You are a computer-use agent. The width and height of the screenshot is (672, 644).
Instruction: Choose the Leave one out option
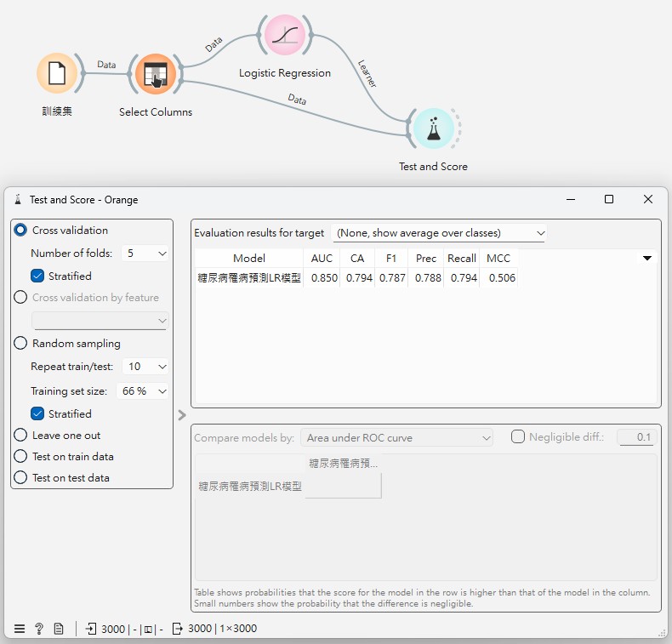(x=21, y=436)
